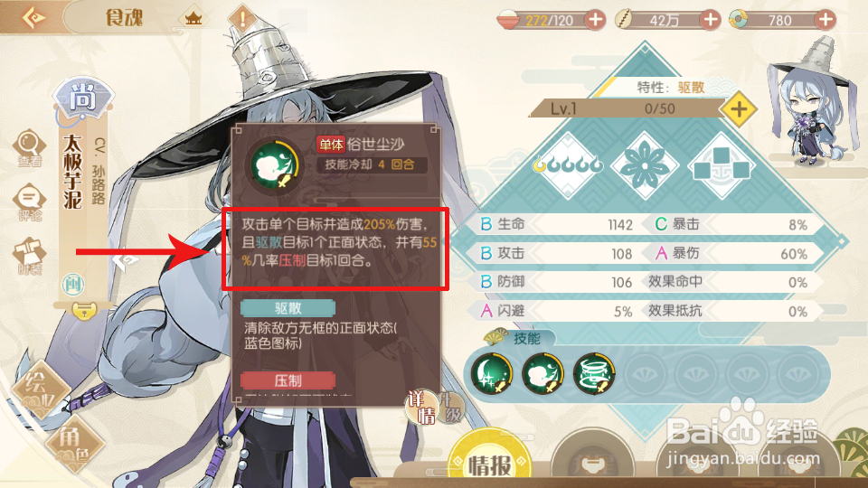Open the crown ranking icon
Viewport: 868px width, 488px height.
tap(193, 19)
